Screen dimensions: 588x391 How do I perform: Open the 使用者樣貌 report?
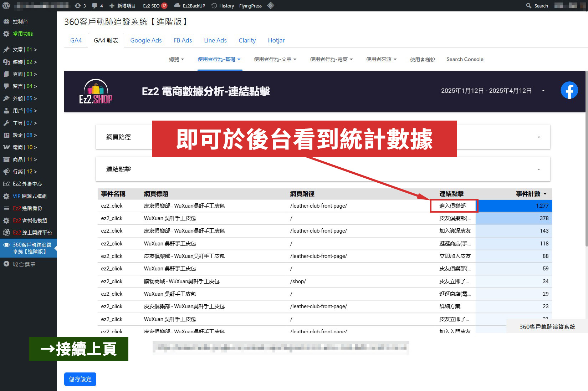(x=422, y=59)
